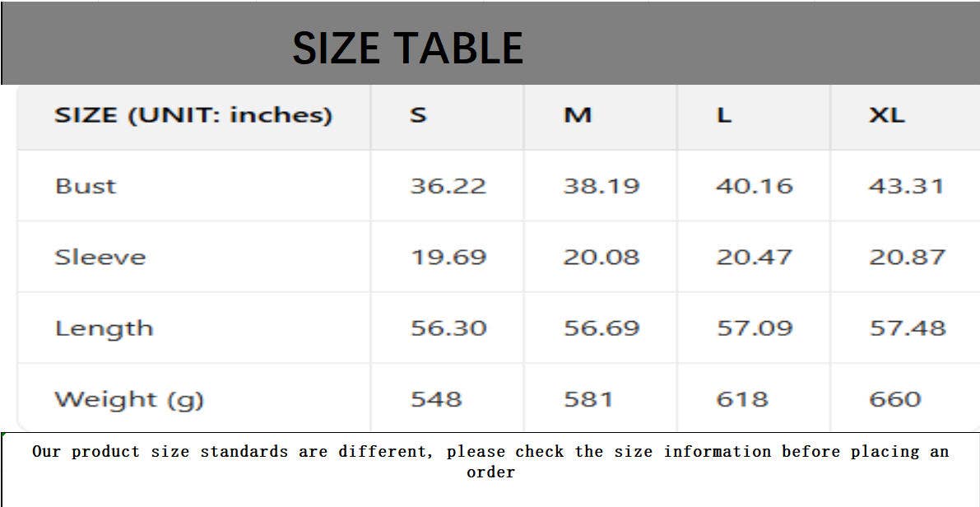Select the 20.47 sleeve value
Viewport: 980px width, 507px height.
754,258
